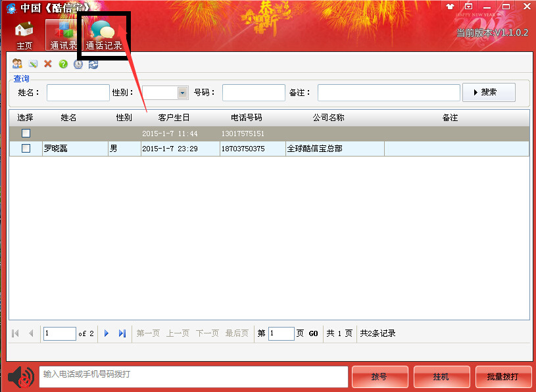Click the red X delete icon
Image resolution: width=536 pixels, height=392 pixels.
point(48,64)
